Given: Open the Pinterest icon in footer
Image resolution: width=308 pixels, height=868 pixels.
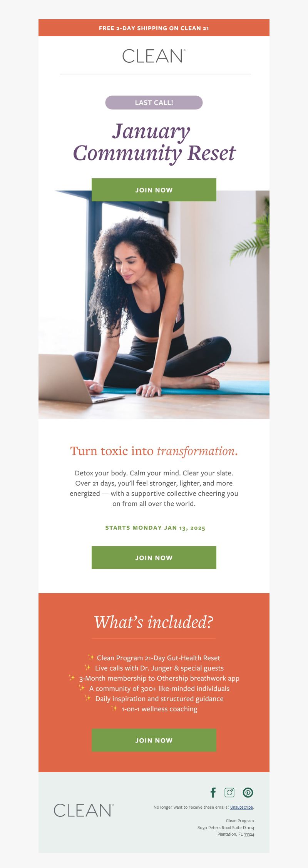Looking at the screenshot, I should coord(248,792).
